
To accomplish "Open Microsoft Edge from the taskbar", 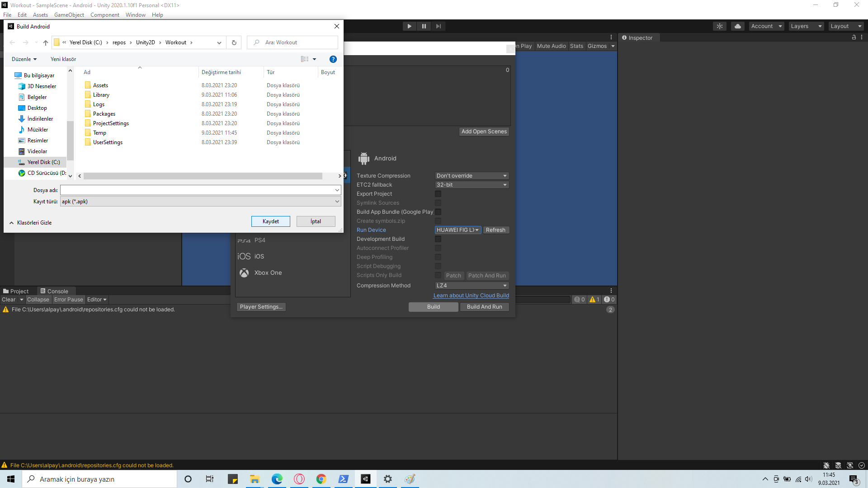I will pyautogui.click(x=277, y=479).
